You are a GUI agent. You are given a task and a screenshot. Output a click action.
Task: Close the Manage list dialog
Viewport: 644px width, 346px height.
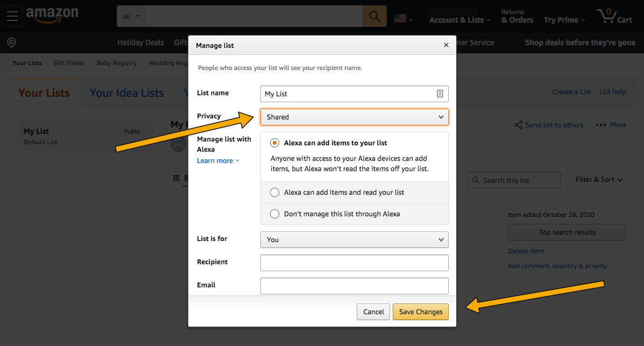click(445, 45)
